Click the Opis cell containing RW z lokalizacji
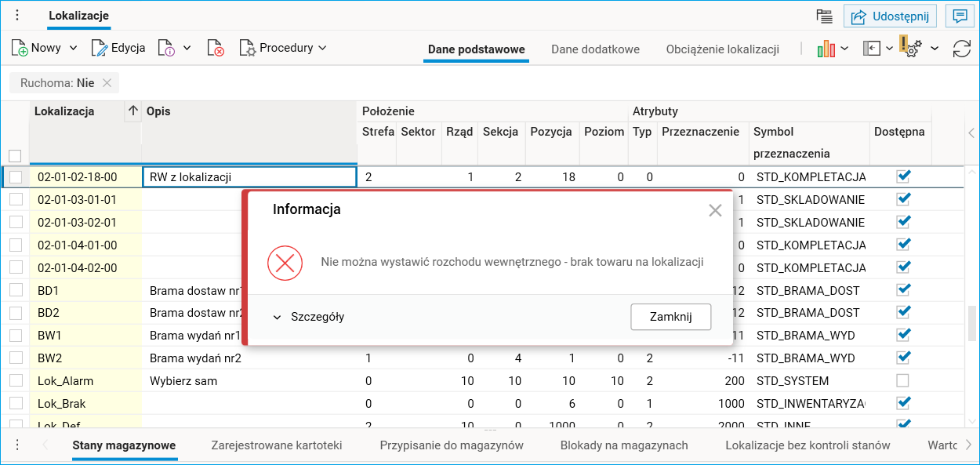Screen dimensions: 980x465 point(249,177)
